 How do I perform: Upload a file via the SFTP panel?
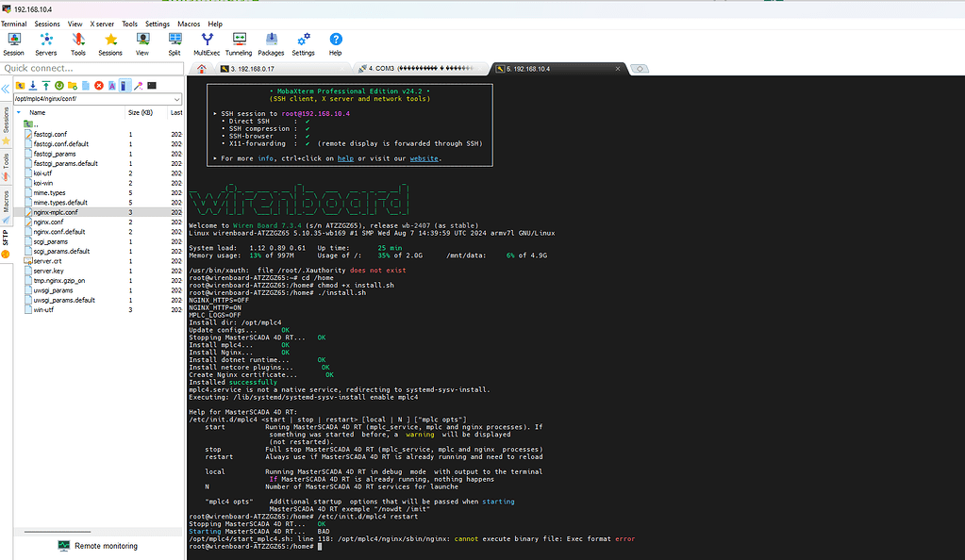click(x=46, y=86)
